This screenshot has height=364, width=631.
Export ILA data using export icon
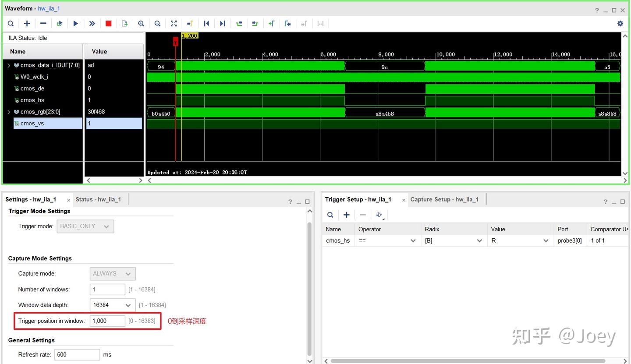(x=124, y=23)
